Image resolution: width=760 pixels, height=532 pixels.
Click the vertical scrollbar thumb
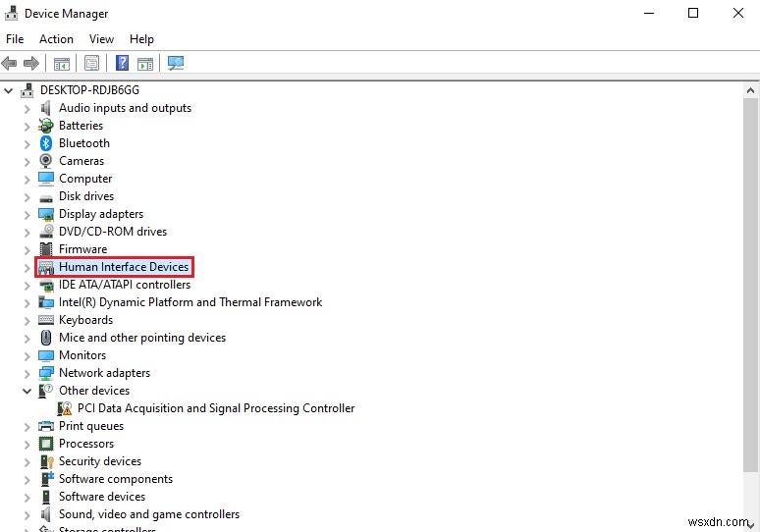tap(751, 285)
